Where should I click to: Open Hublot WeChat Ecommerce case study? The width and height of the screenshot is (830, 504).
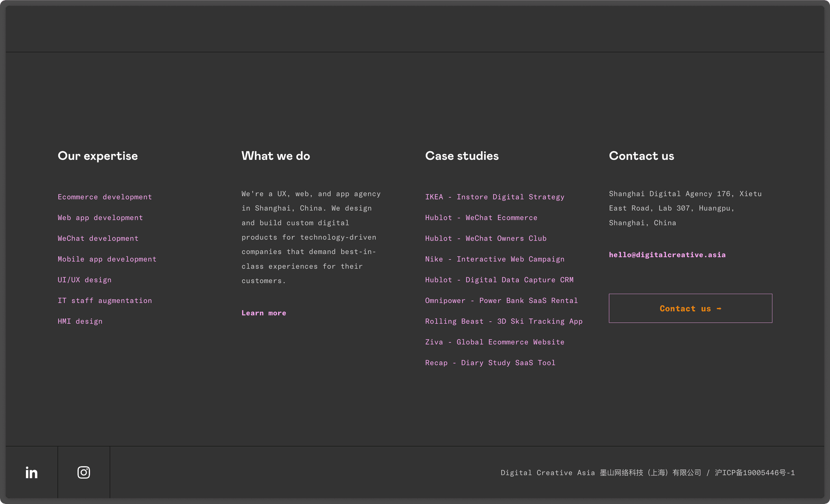pyautogui.click(x=481, y=218)
